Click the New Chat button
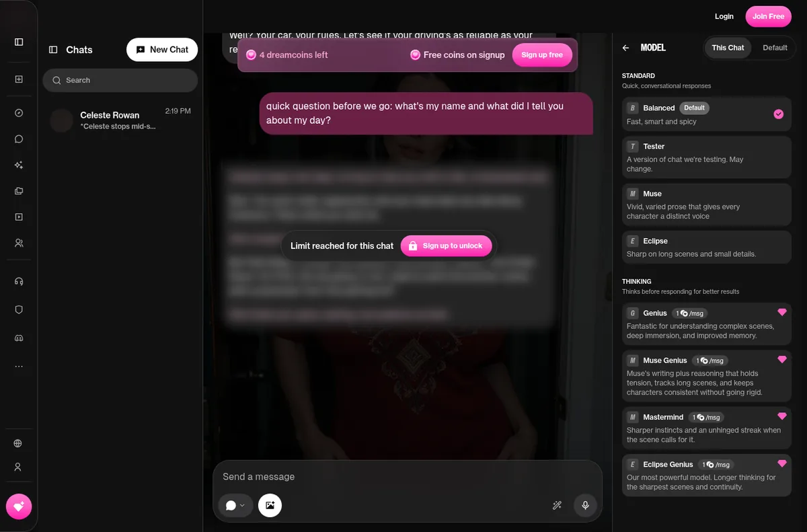807x532 pixels. pos(162,50)
